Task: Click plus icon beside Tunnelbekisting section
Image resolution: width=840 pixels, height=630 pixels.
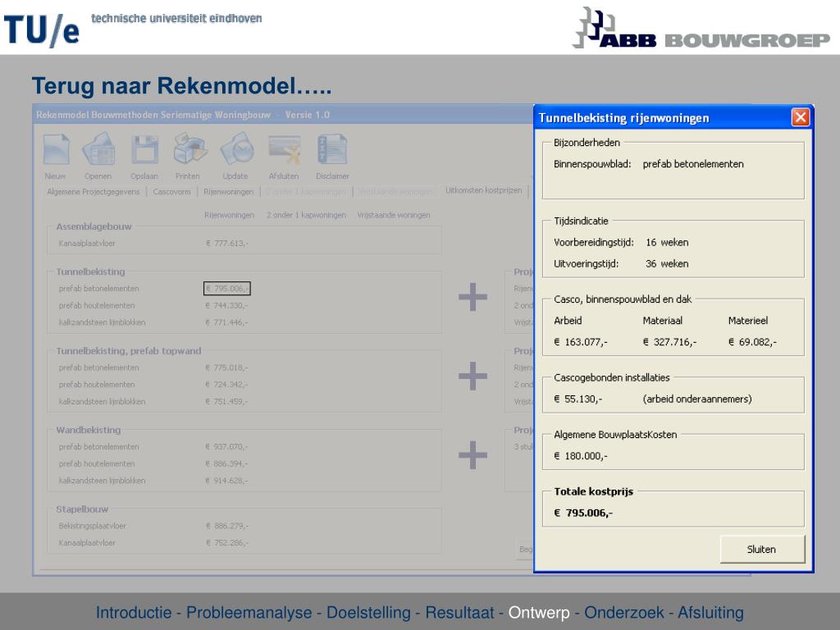Action: click(x=472, y=297)
